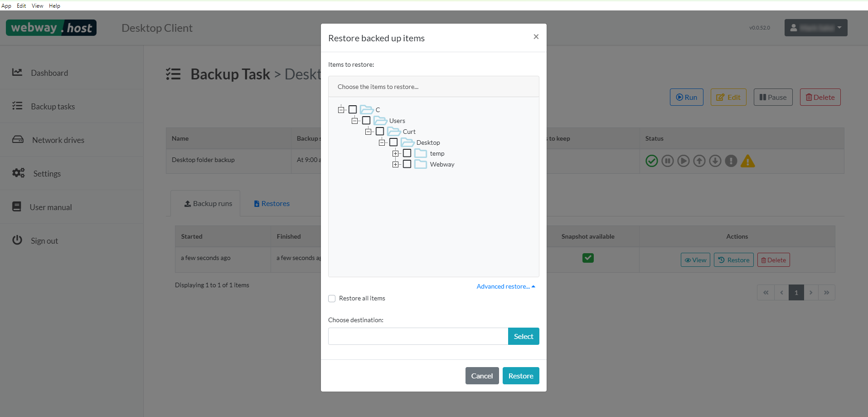This screenshot has width=868, height=417.
Task: Close the Restore backed up items dialog
Action: 536,37
